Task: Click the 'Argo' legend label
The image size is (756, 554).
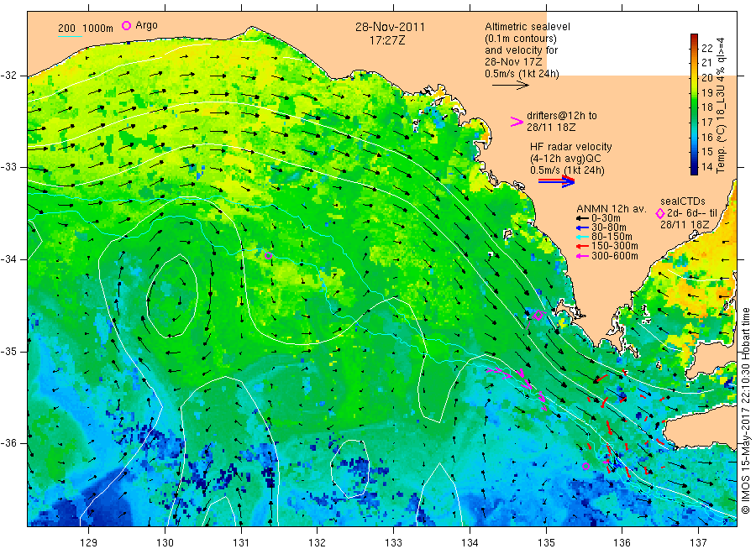Action: click(146, 25)
